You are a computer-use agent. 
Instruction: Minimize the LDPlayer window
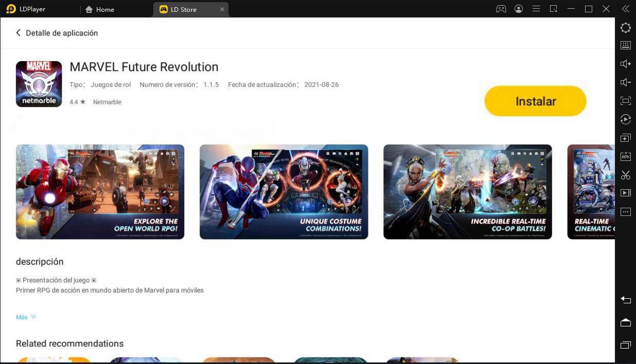click(x=571, y=9)
